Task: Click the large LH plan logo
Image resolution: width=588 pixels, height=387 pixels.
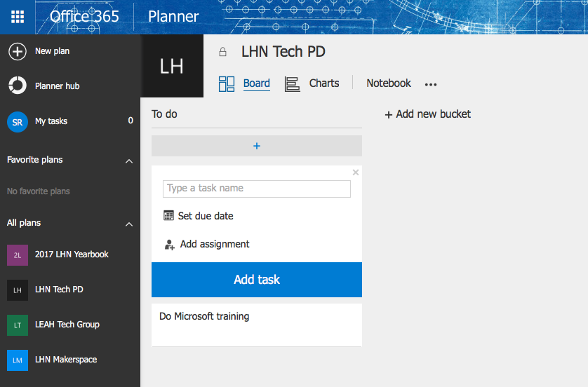Action: 172,66
